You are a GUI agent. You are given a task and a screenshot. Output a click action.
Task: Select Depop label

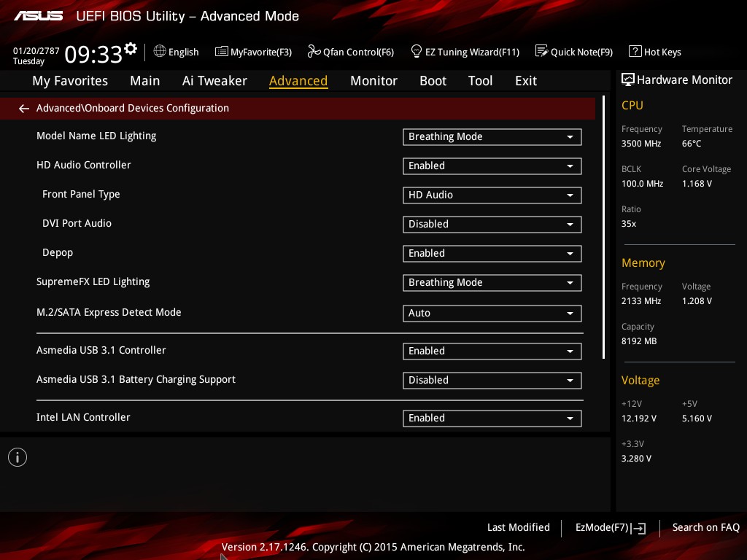pyautogui.click(x=58, y=253)
